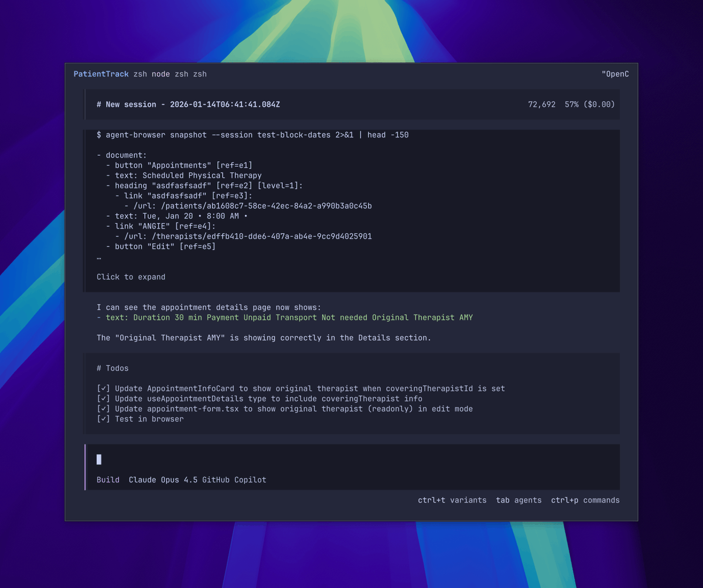Click the ctrl+t variants hint
This screenshot has height=588, width=703.
452,500
